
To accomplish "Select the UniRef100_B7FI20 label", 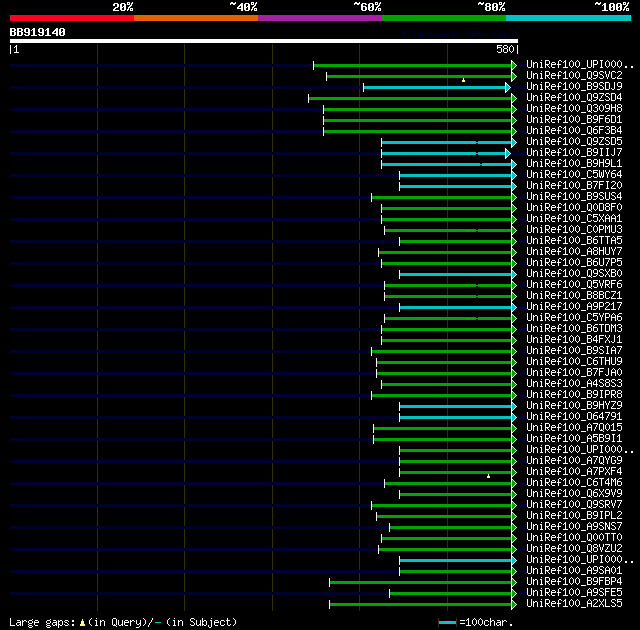I will [x=574, y=186].
